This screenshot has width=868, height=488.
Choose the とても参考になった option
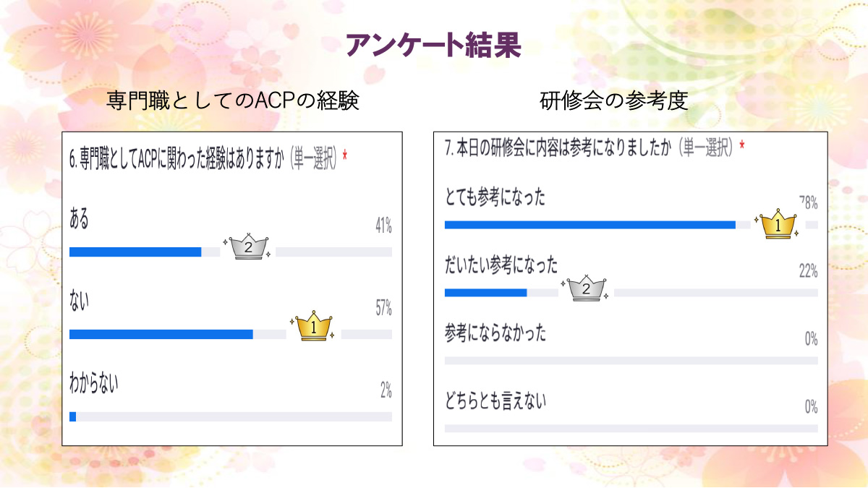pyautogui.click(x=495, y=198)
